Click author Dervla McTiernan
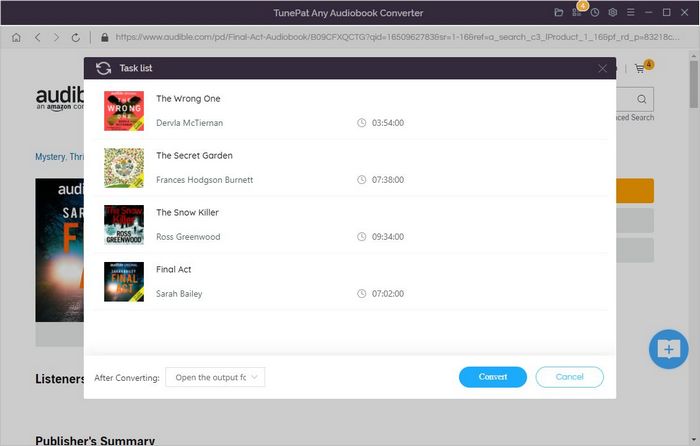The image size is (700, 446). coord(189,123)
